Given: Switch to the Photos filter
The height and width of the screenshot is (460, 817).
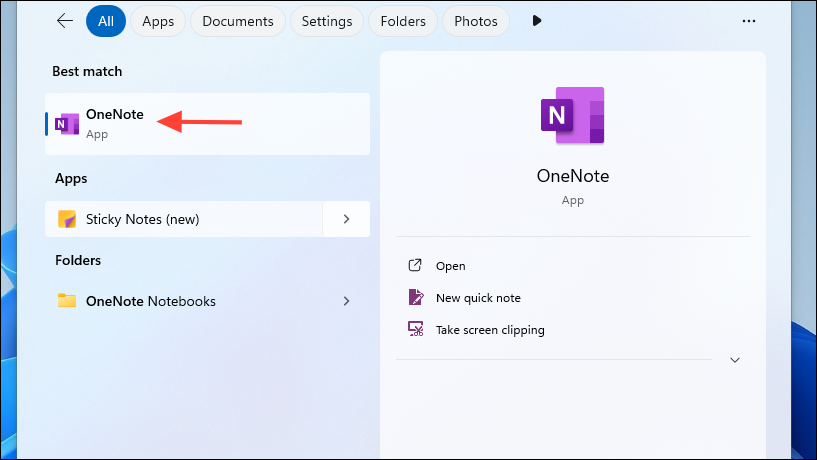Looking at the screenshot, I should coord(476,21).
